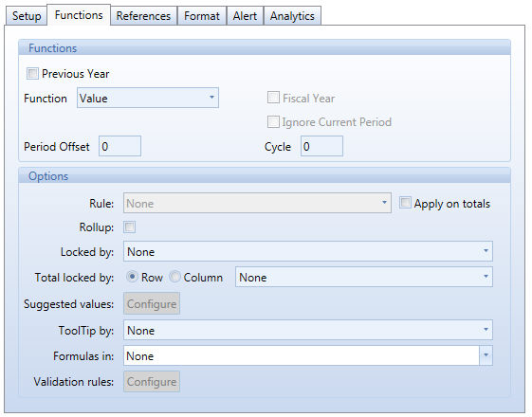
Task: Select the Column radio button
Action: 174,277
